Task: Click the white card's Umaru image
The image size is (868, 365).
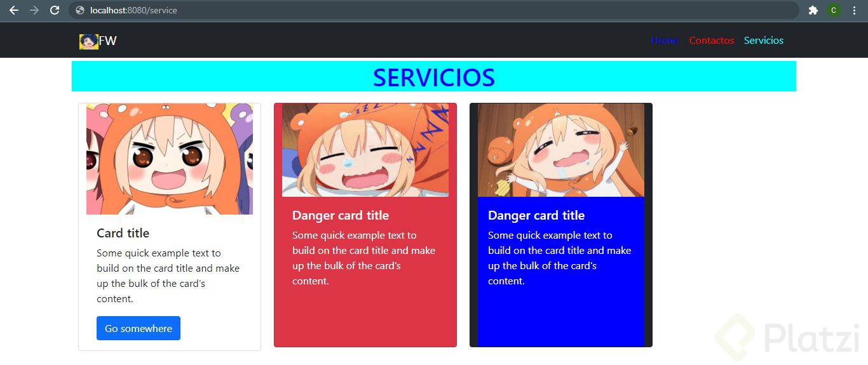Action: click(170, 159)
